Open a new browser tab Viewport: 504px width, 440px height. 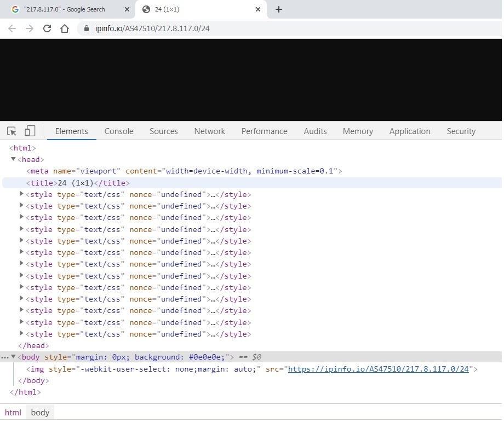pos(279,9)
